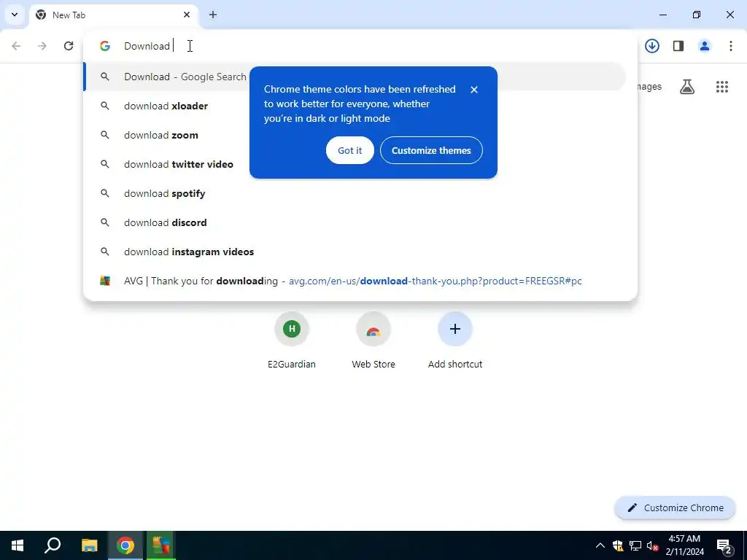Select the 'Download - Google Search' suggestion
This screenshot has height=560, width=747.
355,77
